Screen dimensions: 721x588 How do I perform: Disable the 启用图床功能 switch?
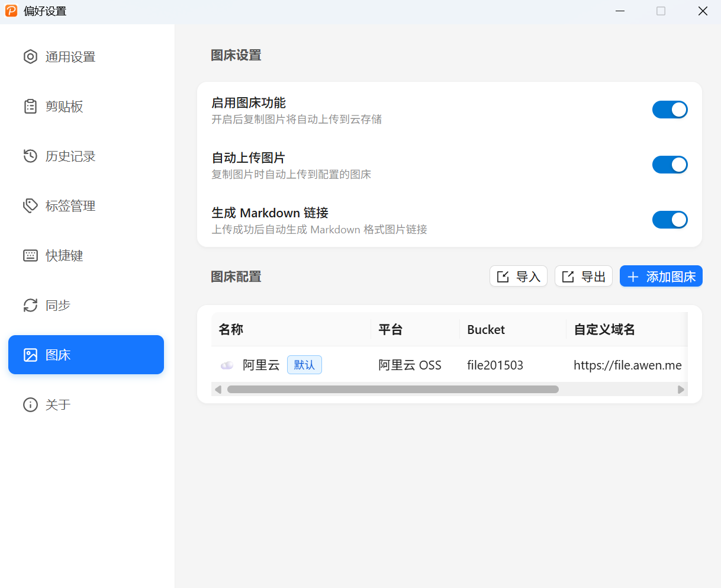pos(669,110)
